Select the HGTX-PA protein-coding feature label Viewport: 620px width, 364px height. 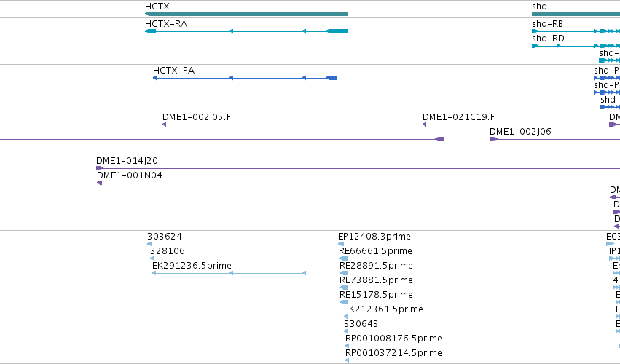tap(173, 71)
